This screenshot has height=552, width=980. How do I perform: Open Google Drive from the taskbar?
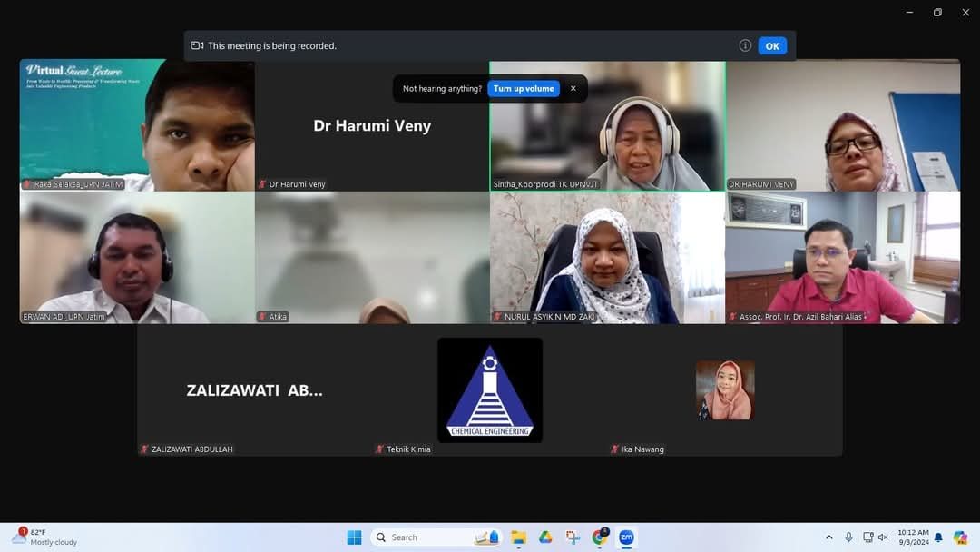(545, 537)
